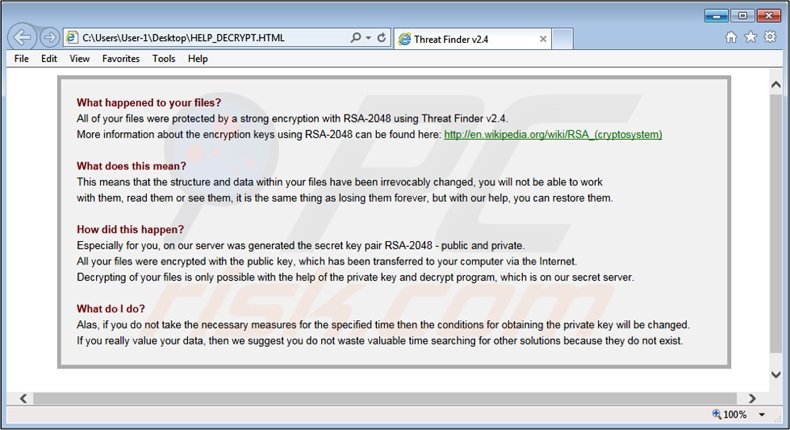Open the File menu
Screen dimensions: 790x430
(x=21, y=58)
